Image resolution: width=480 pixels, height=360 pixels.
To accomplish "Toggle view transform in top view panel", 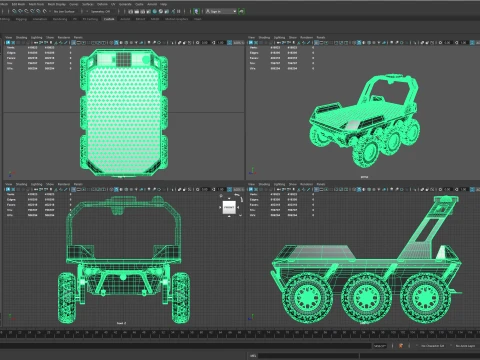I will [x=230, y=43].
